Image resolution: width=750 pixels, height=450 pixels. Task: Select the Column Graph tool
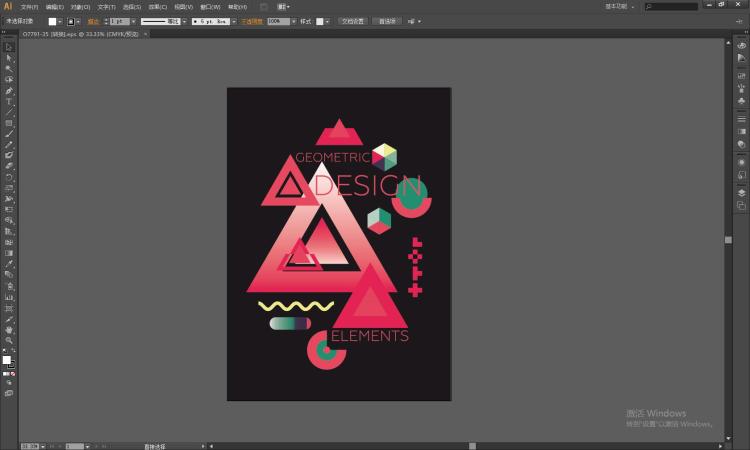9,297
